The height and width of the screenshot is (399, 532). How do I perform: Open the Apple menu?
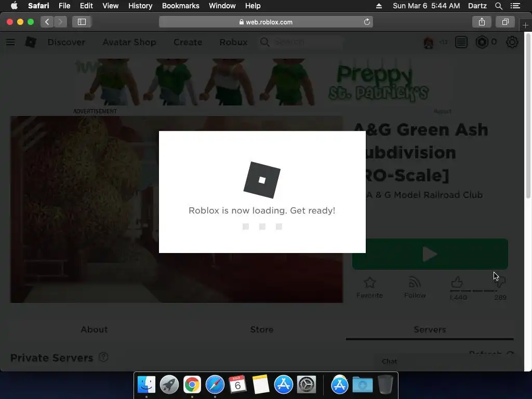14,5
